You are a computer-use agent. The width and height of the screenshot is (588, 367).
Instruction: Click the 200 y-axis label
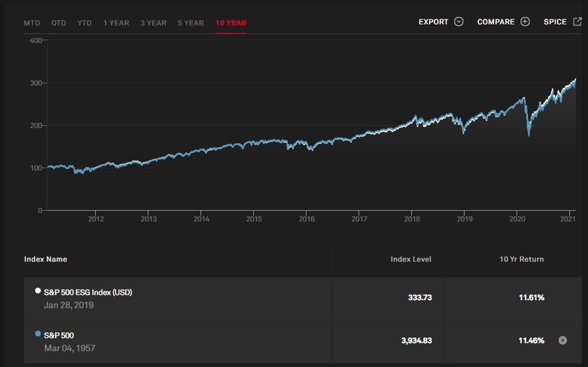pos(36,126)
